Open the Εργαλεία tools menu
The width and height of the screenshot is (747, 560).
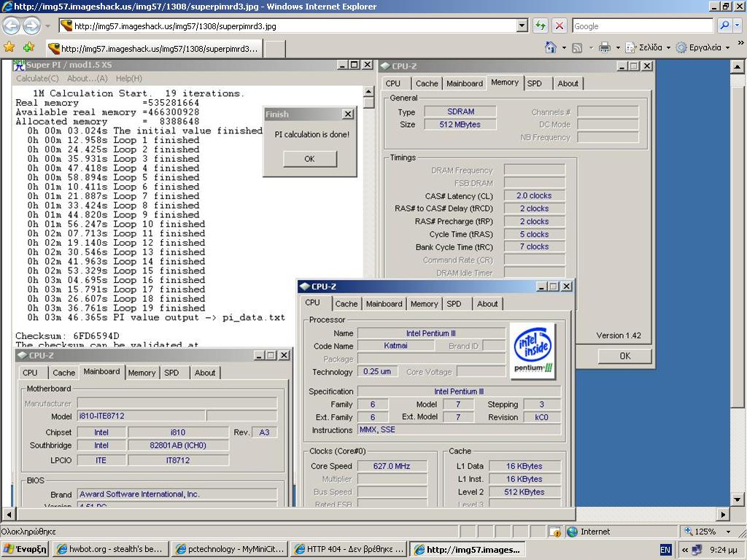pyautogui.click(x=703, y=47)
